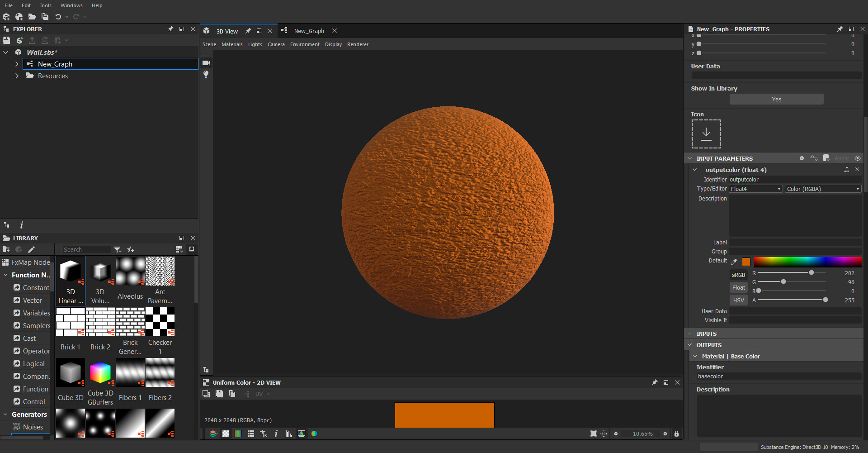This screenshot has height=453, width=868.
Task: Lock the zoom level in the 2D view
Action: (676, 434)
